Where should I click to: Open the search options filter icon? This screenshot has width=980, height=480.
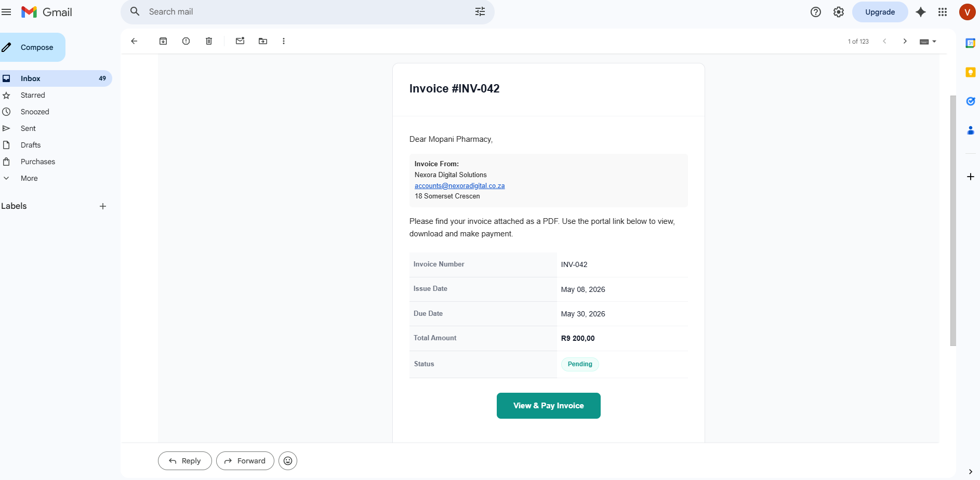480,11
